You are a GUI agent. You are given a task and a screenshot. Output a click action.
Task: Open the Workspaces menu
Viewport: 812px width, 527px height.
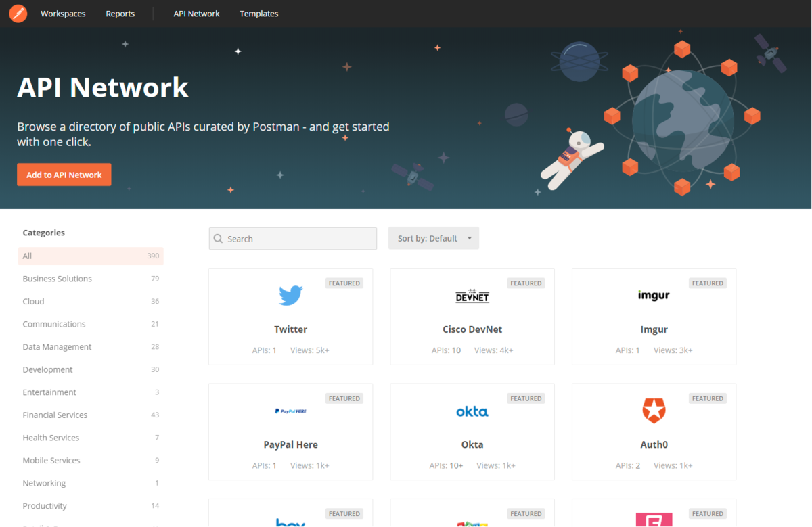coord(63,14)
